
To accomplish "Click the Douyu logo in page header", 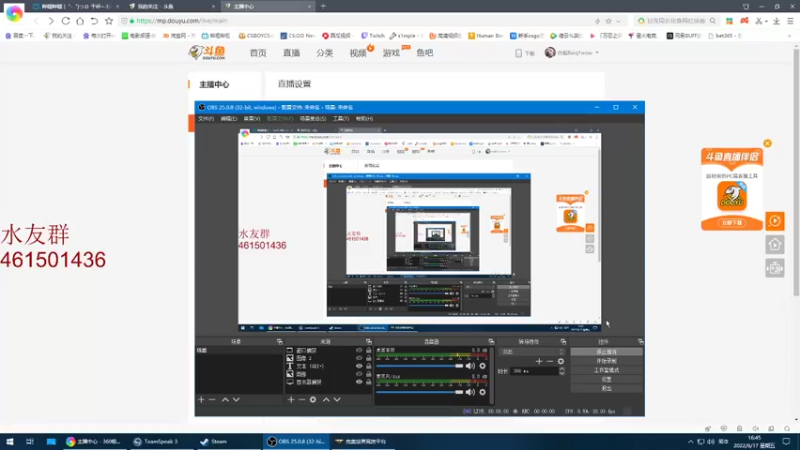I will click(207, 52).
